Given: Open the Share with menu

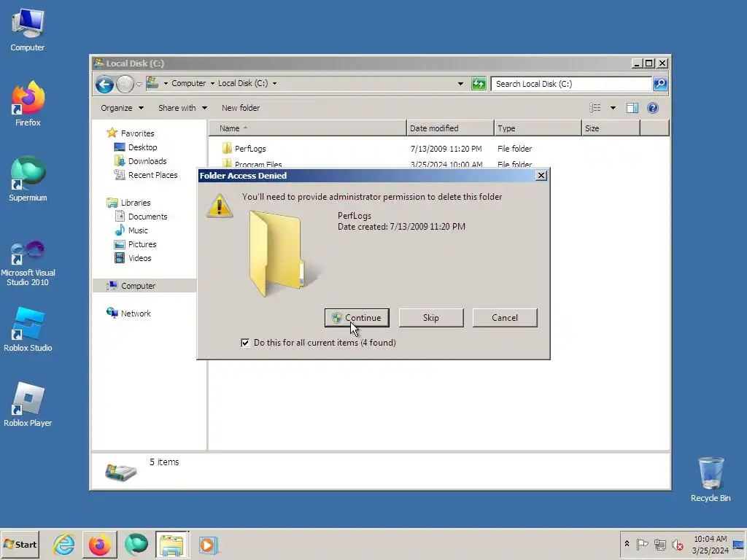Looking at the screenshot, I should pos(182,108).
